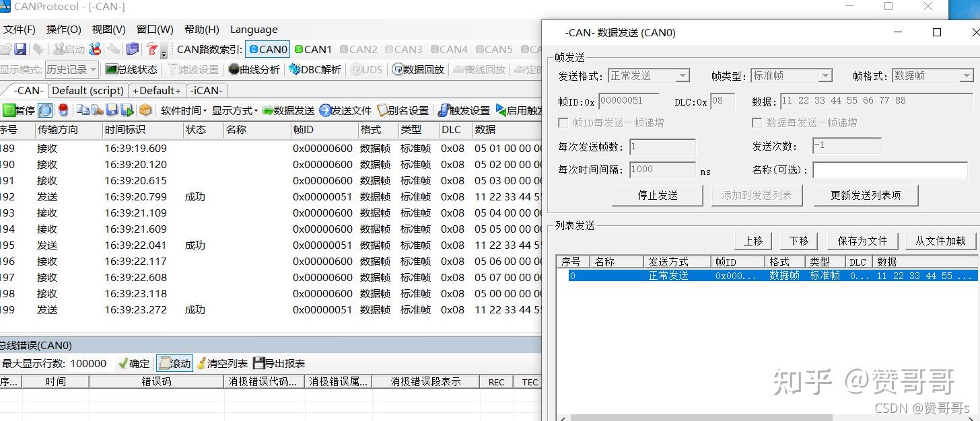Enable 帧ID每发送一帧递增 checkbox
Image resolution: width=980 pixels, height=421 pixels.
[x=563, y=122]
